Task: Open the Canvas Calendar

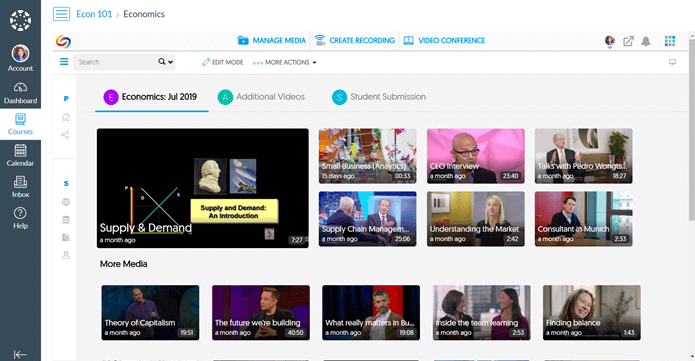Action: (20, 156)
